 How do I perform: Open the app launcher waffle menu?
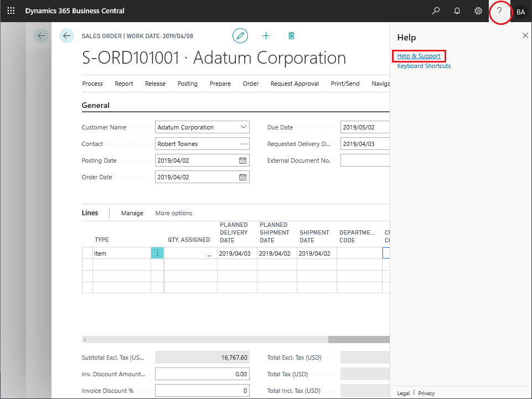[11, 11]
